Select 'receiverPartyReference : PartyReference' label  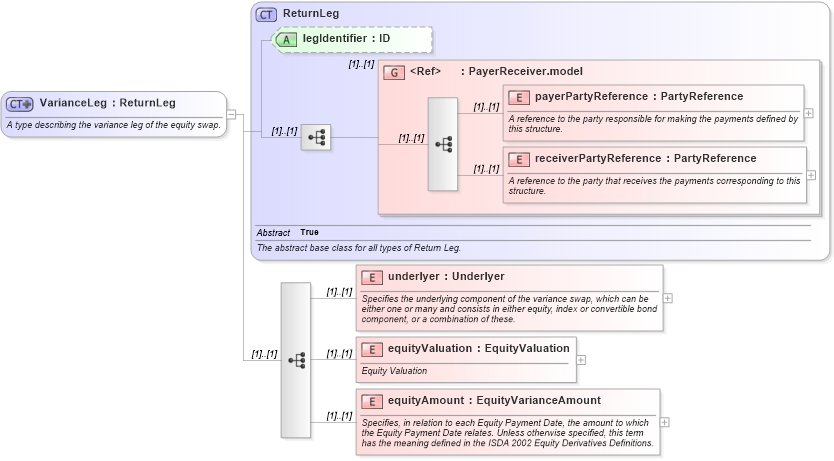coord(645,159)
